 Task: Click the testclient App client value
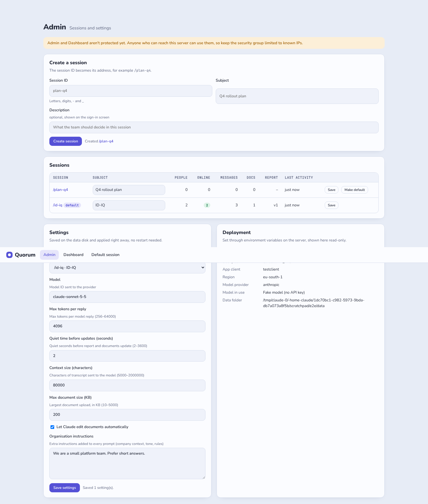click(x=271, y=269)
